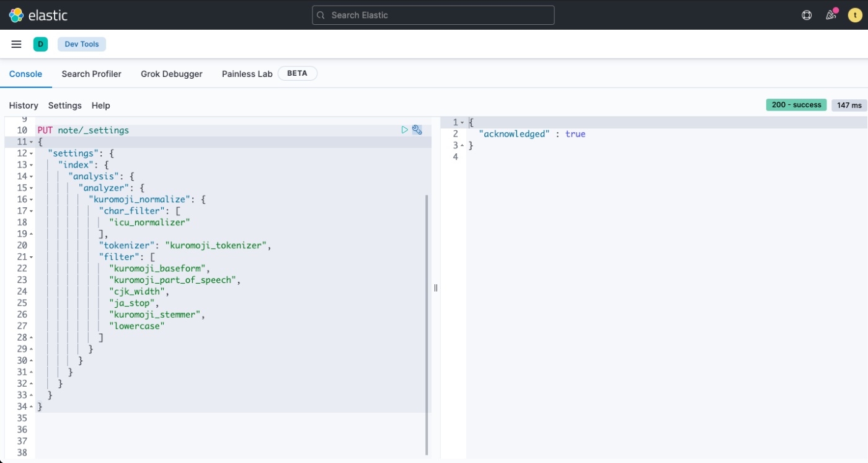
Task: Click the fold-end arrow at line 28
Action: [32, 338]
